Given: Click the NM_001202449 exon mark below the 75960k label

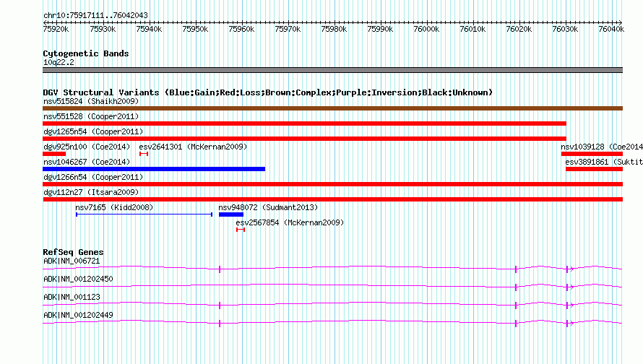Looking at the screenshot, I should coord(220,324).
